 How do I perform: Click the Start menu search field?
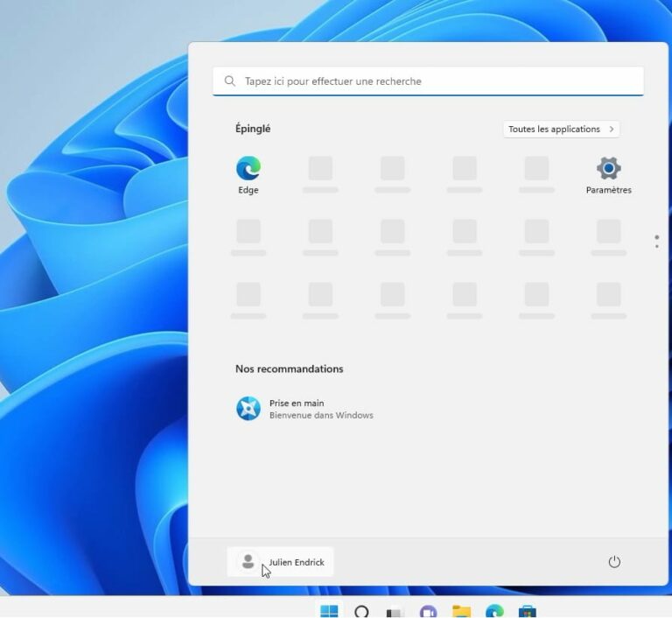coord(428,81)
